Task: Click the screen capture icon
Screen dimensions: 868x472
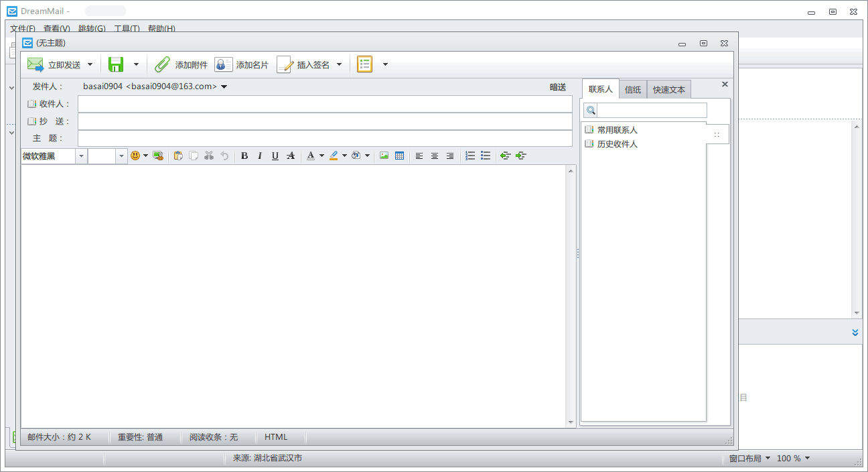Action: point(158,156)
